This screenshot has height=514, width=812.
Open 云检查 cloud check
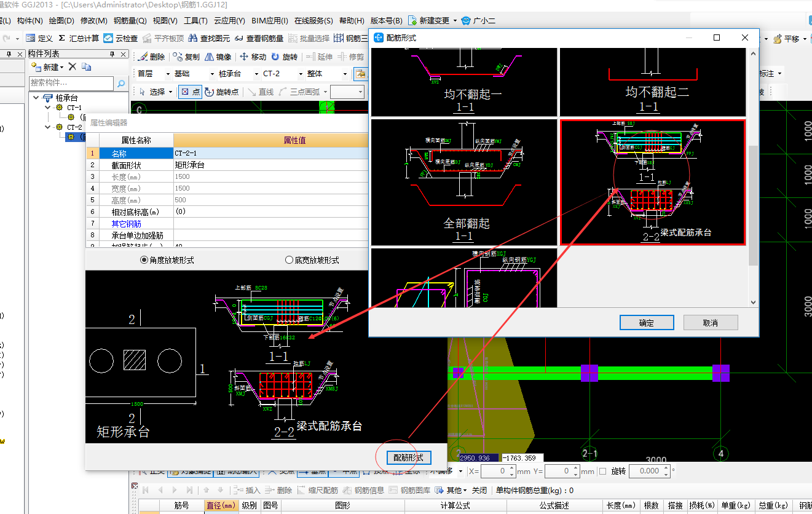coord(120,38)
